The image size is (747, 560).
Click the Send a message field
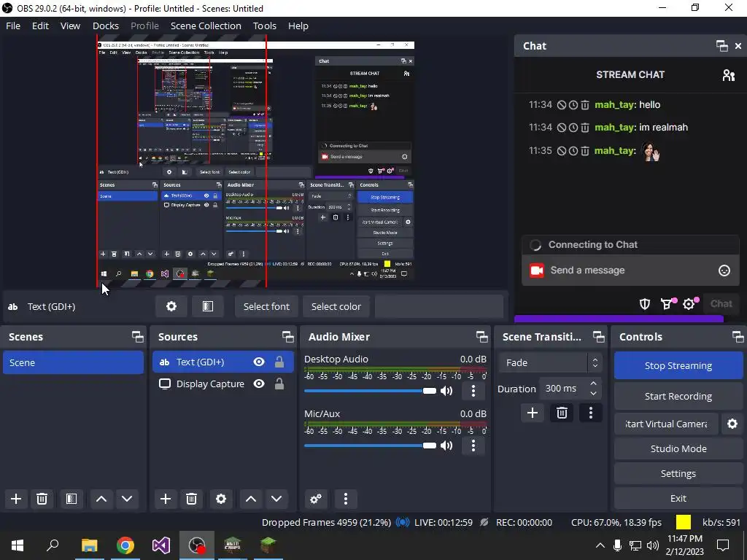(x=630, y=271)
